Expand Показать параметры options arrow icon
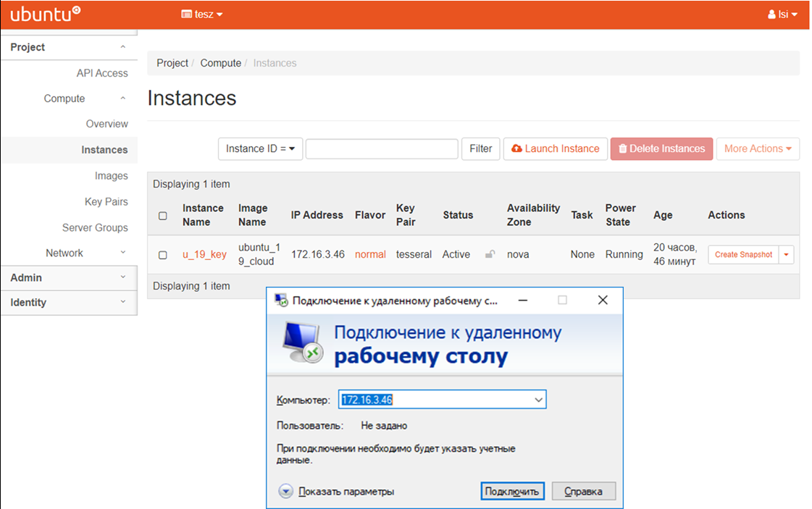This screenshot has width=812, height=509. (286, 492)
